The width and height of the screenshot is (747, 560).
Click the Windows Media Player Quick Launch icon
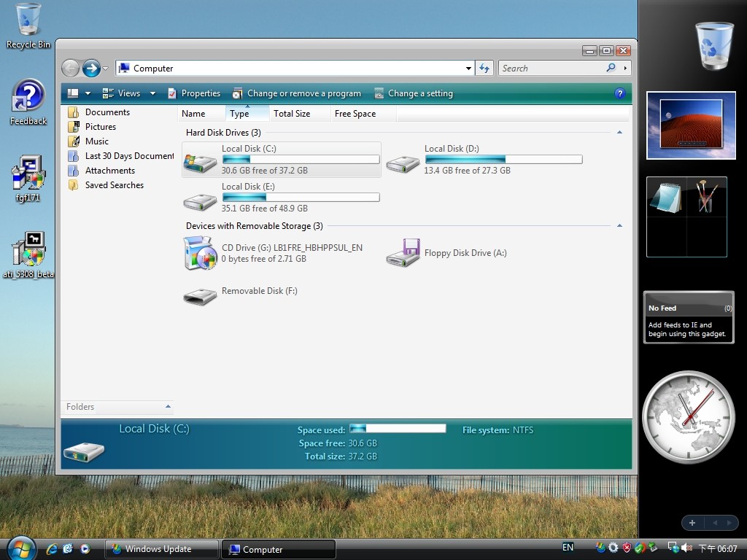85,548
